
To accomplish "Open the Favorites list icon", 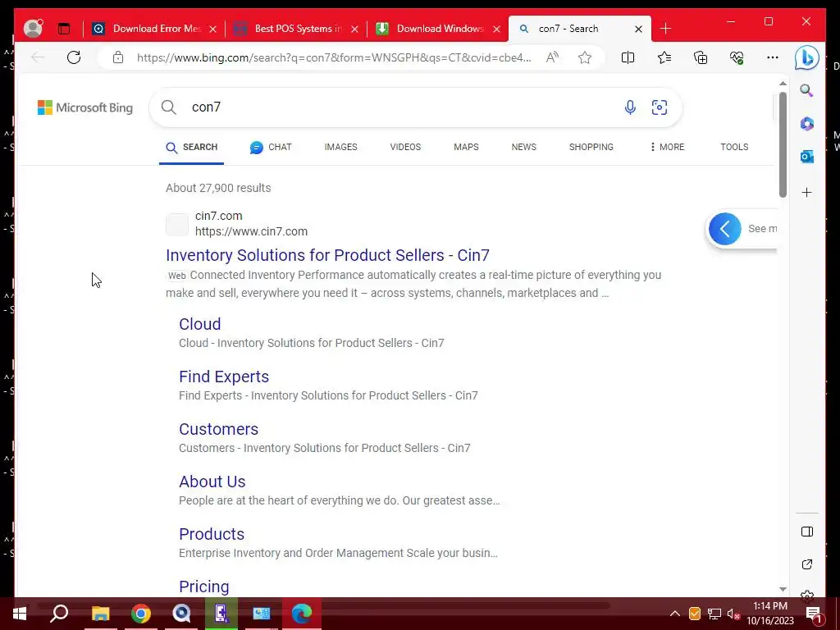I will pos(664,58).
